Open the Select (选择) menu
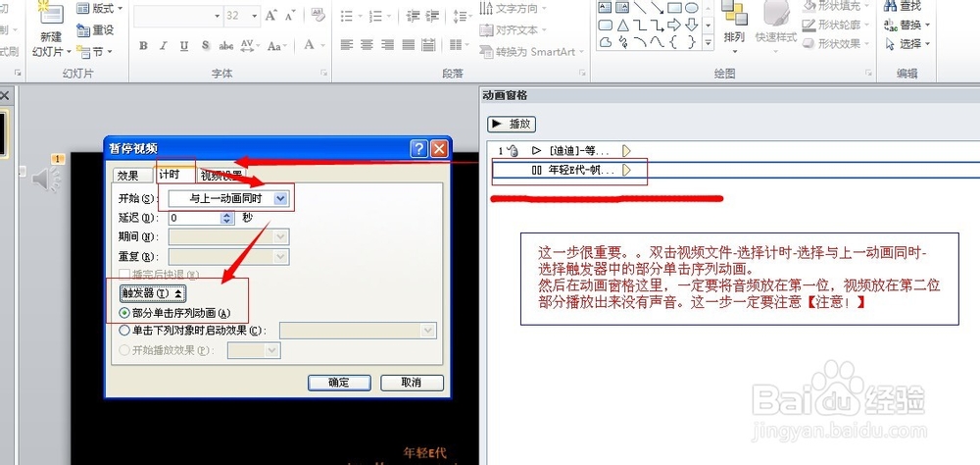The image size is (980, 465). [x=906, y=44]
